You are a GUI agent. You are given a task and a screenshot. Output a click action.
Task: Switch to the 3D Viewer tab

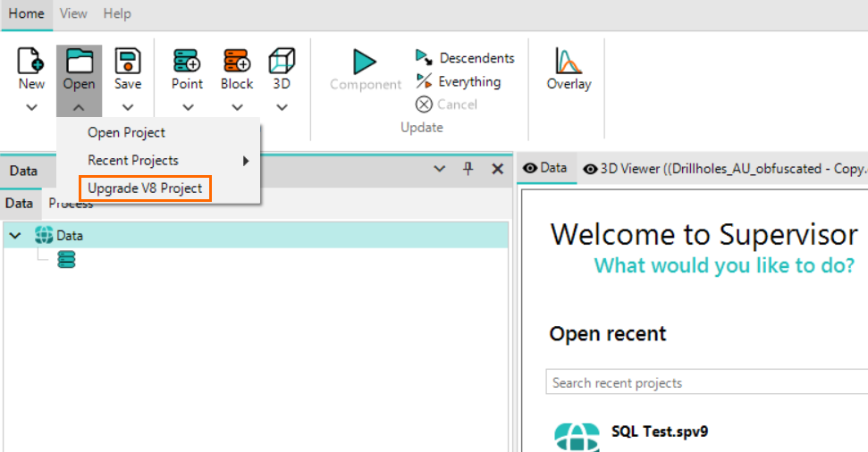tap(725, 169)
